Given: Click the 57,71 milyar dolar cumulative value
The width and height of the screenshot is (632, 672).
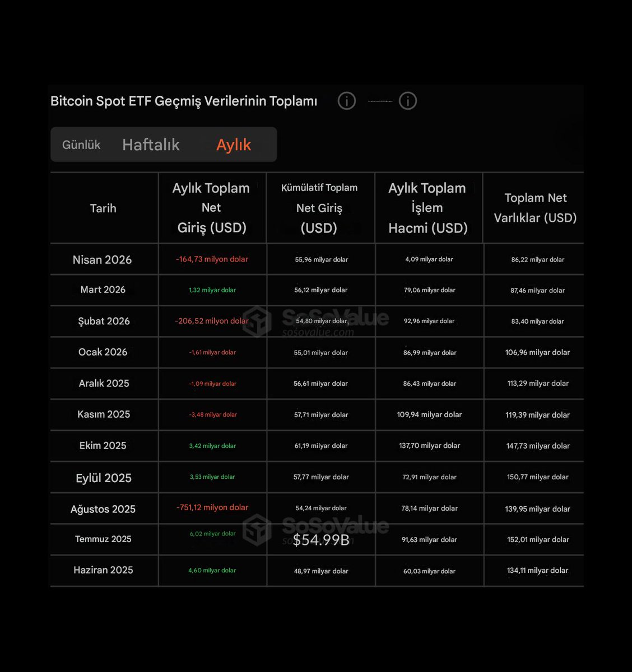Looking at the screenshot, I should [x=321, y=415].
